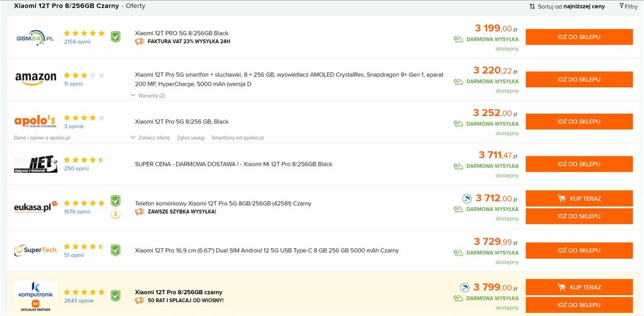Expand Zobacz ofertę in the apolo's offer

(x=150, y=138)
